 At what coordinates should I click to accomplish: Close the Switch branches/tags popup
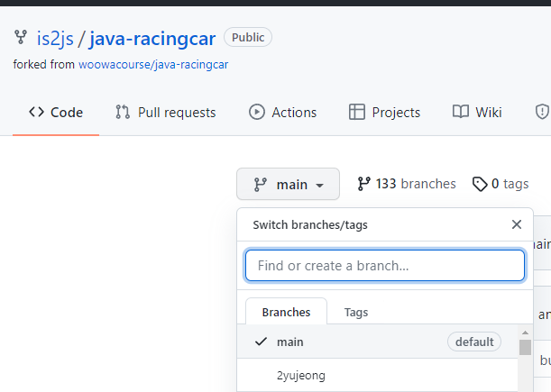click(x=517, y=224)
